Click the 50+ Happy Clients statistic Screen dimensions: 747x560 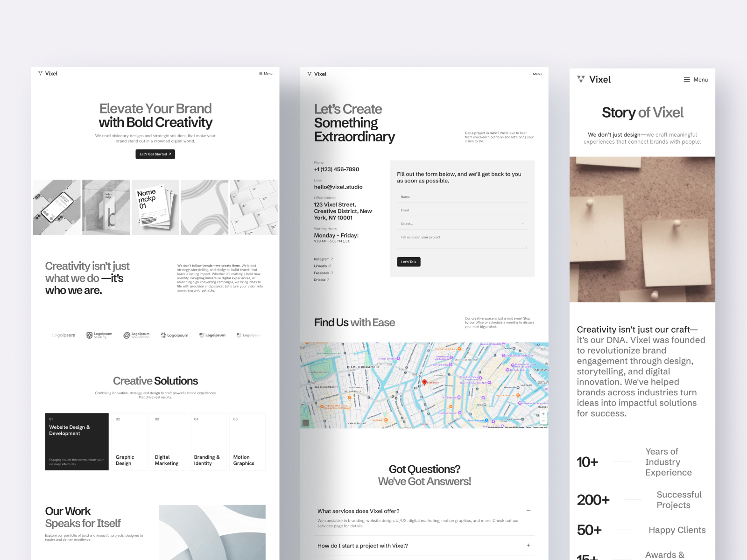(x=641, y=530)
